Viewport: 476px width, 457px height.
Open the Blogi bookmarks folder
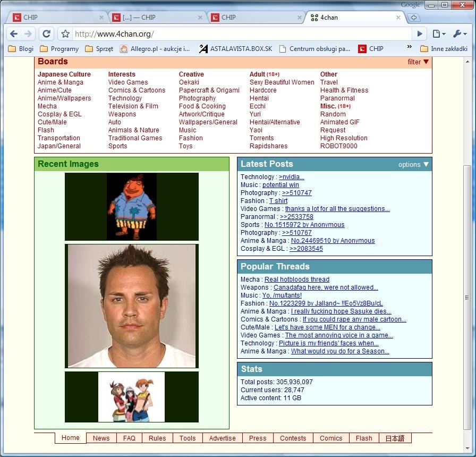[21, 49]
